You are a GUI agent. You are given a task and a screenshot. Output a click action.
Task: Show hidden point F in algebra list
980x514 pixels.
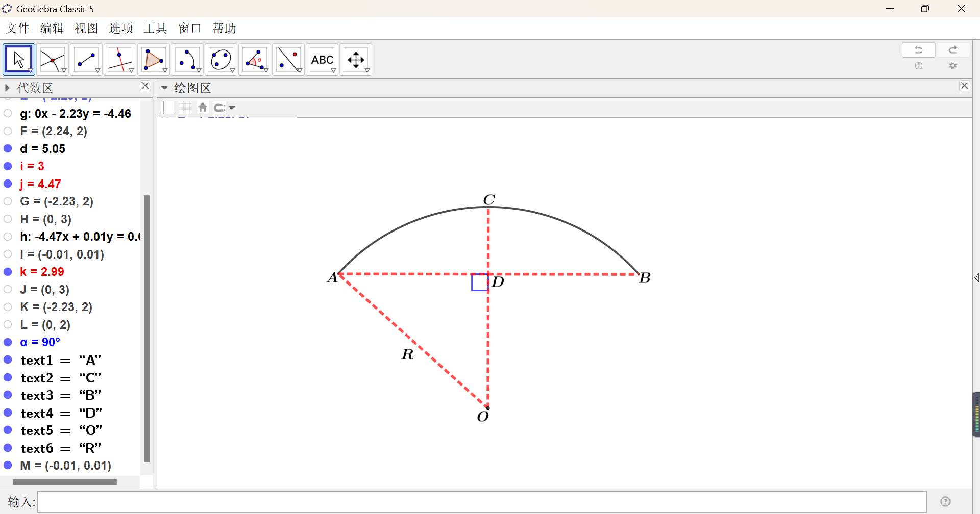pyautogui.click(x=8, y=131)
